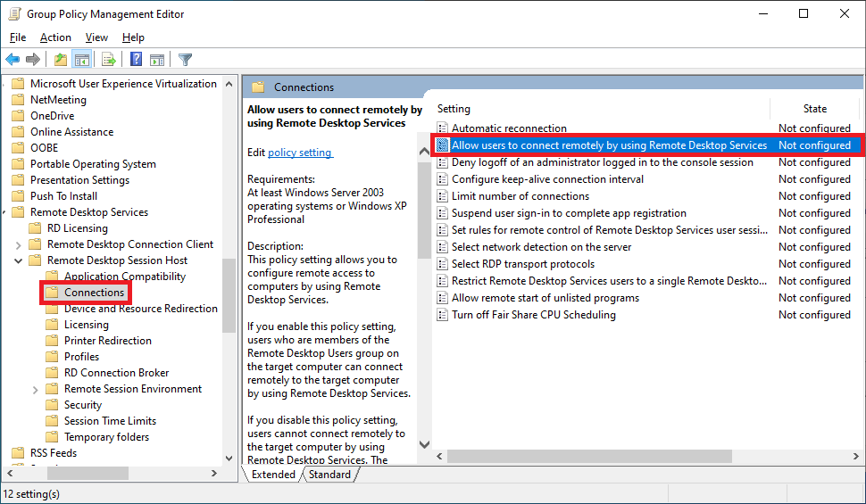Switch to the Standard tab
The height and width of the screenshot is (504, 866).
(329, 475)
